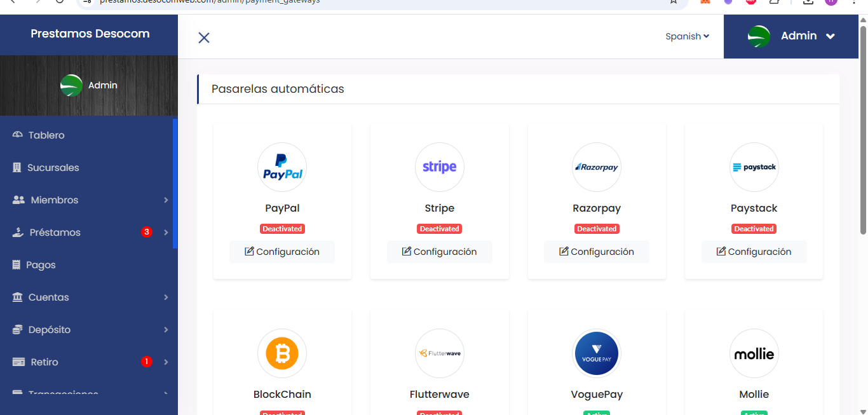Click the Flutterwave logo icon

pyautogui.click(x=440, y=353)
